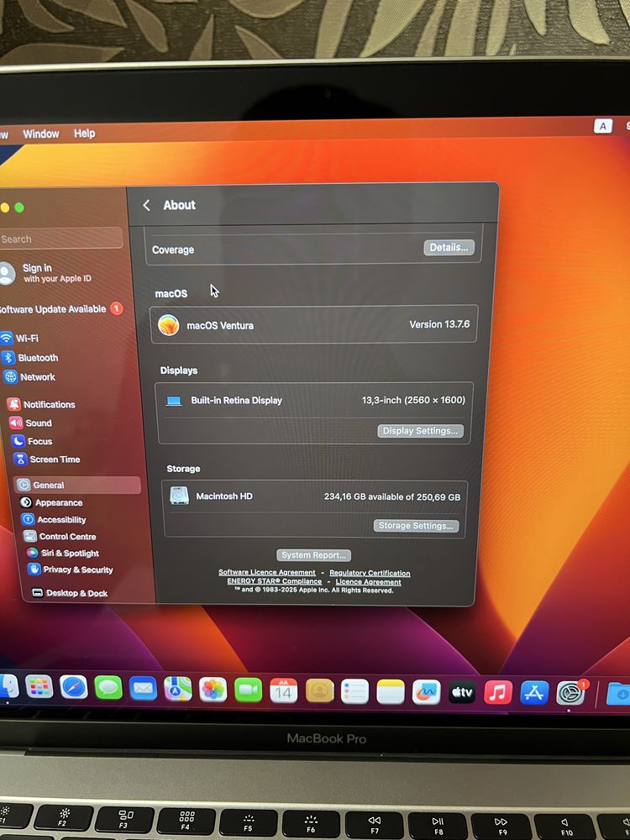
Task: Sign in with your Apple ID
Action: 47,273
